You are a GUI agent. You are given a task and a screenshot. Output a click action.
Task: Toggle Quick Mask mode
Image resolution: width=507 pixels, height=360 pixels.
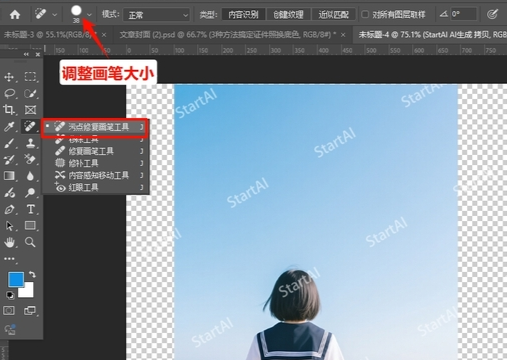click(9, 311)
